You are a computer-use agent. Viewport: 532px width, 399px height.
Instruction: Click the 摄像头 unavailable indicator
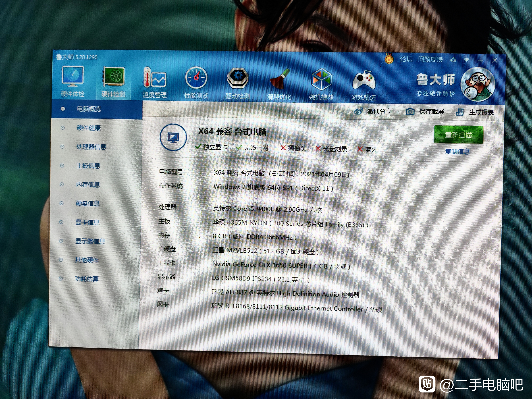click(293, 148)
